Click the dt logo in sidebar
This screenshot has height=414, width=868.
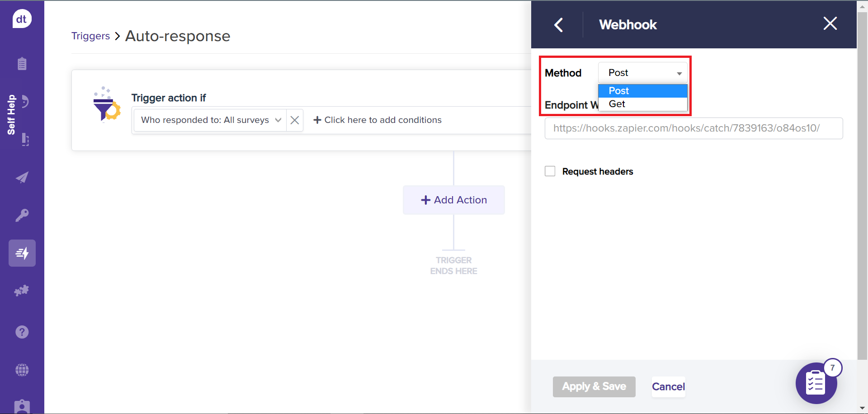(22, 19)
